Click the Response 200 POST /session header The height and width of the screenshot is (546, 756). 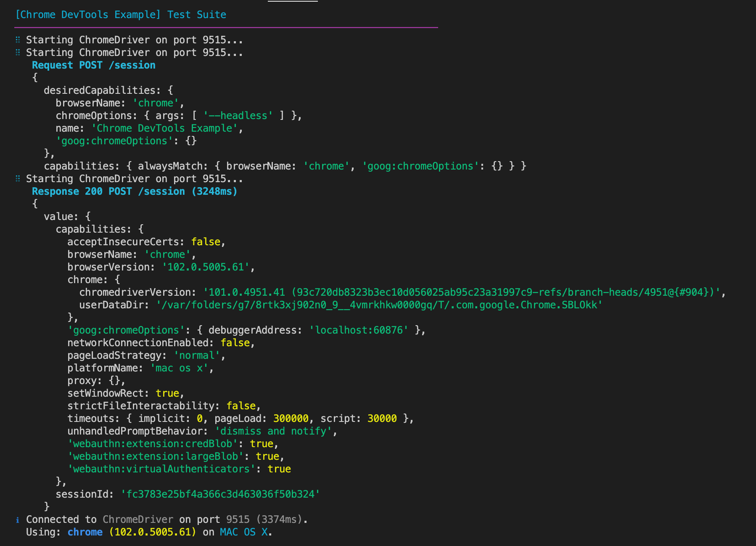134,191
